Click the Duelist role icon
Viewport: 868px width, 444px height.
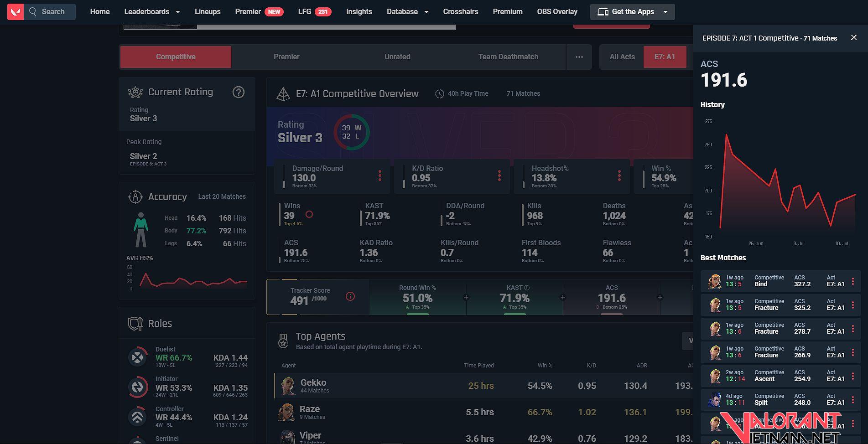coord(137,357)
